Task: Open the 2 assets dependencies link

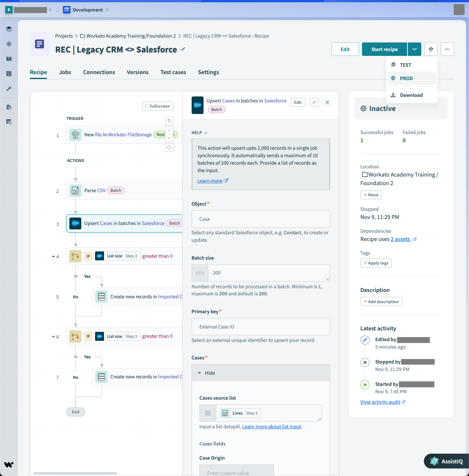Action: pos(403,239)
